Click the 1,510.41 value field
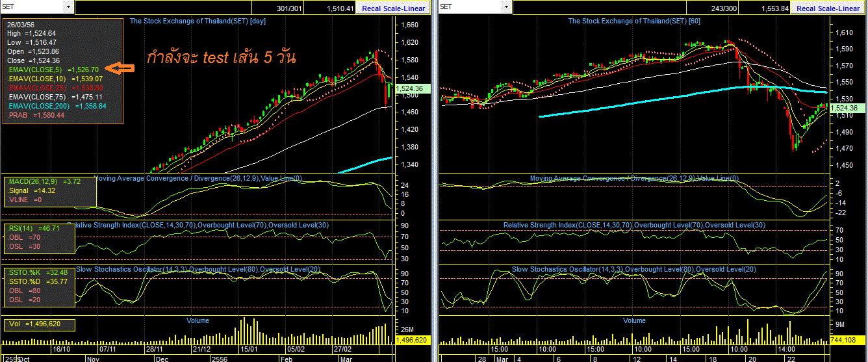Viewport: 868px width, 362px height. click(331, 8)
